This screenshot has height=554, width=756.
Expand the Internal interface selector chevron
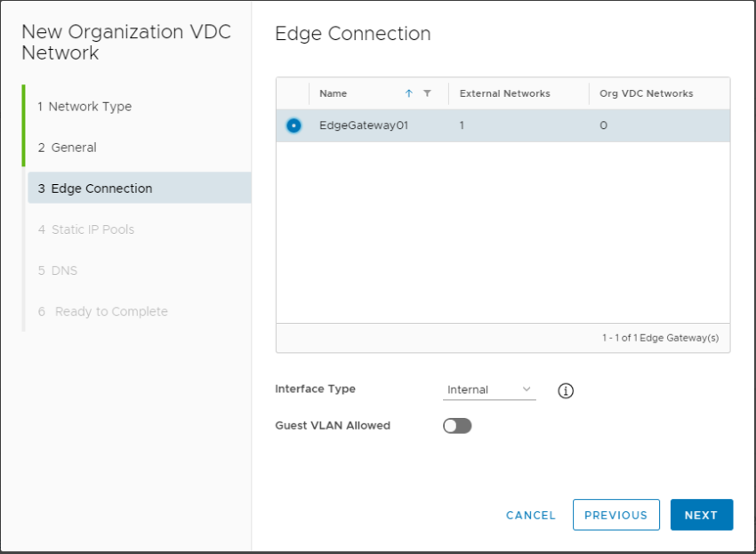pos(527,389)
